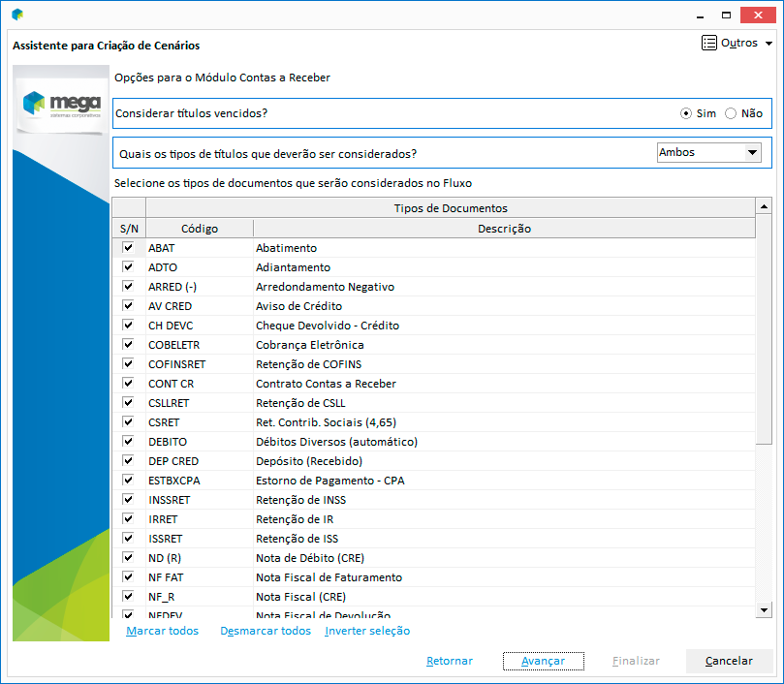Click the Descrição column header

tap(504, 229)
